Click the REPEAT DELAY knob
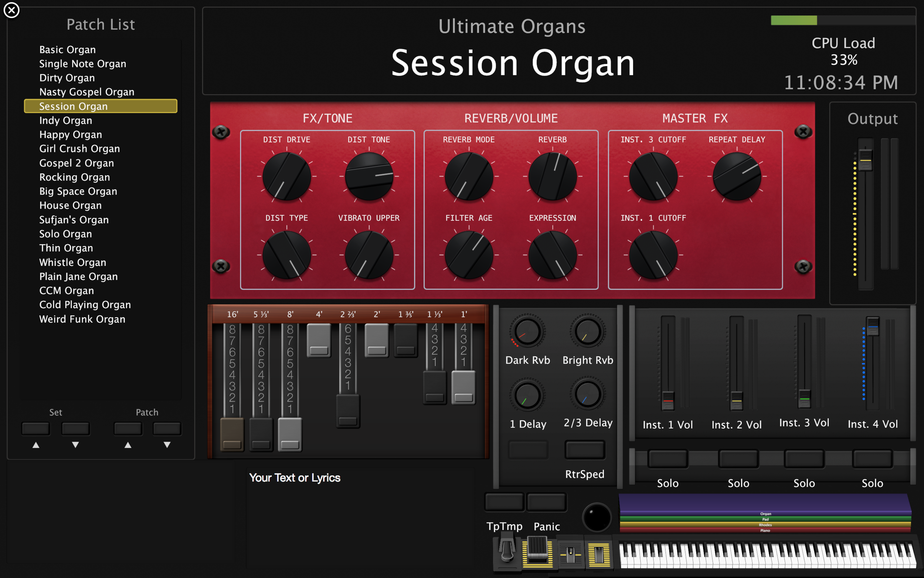Image resolution: width=924 pixels, height=578 pixels. [737, 177]
